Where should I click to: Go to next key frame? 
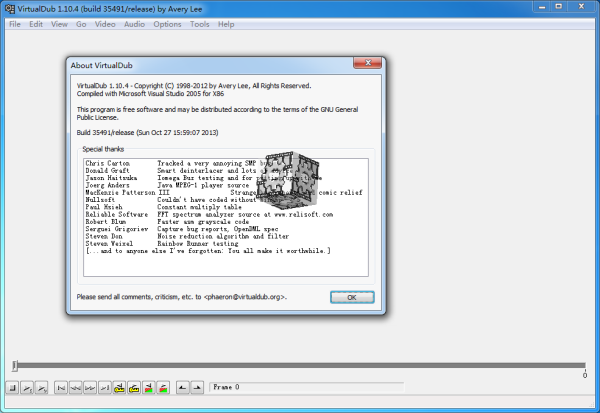(134, 388)
